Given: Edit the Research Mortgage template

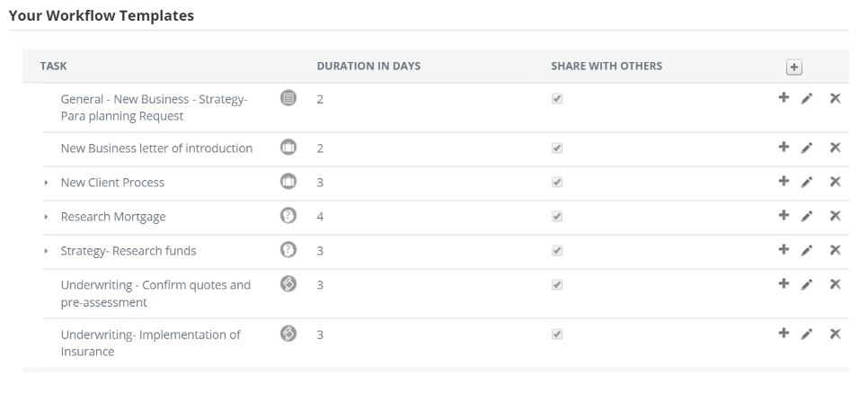Looking at the screenshot, I should click(807, 217).
